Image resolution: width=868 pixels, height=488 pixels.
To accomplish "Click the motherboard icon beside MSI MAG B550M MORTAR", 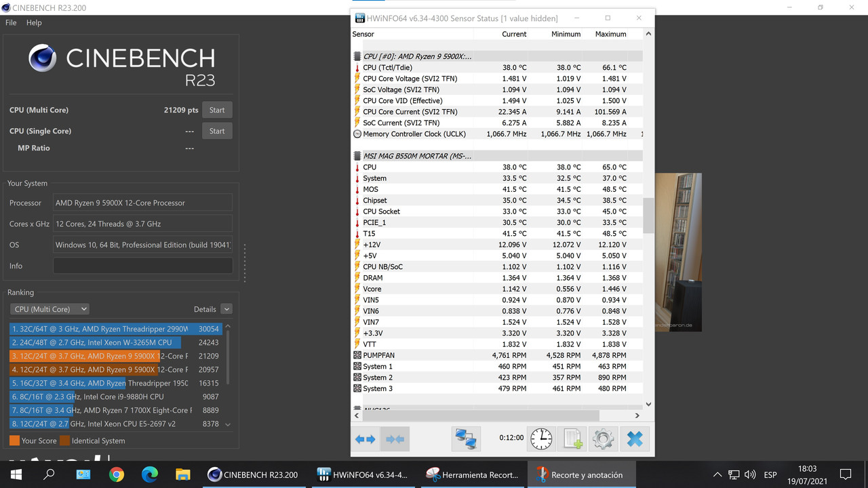I will 357,156.
